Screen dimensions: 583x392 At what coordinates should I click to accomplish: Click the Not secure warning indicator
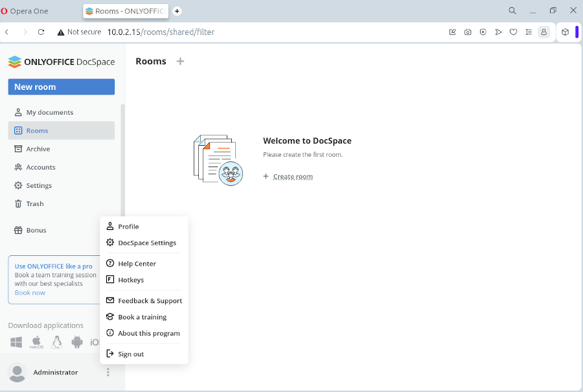79,32
